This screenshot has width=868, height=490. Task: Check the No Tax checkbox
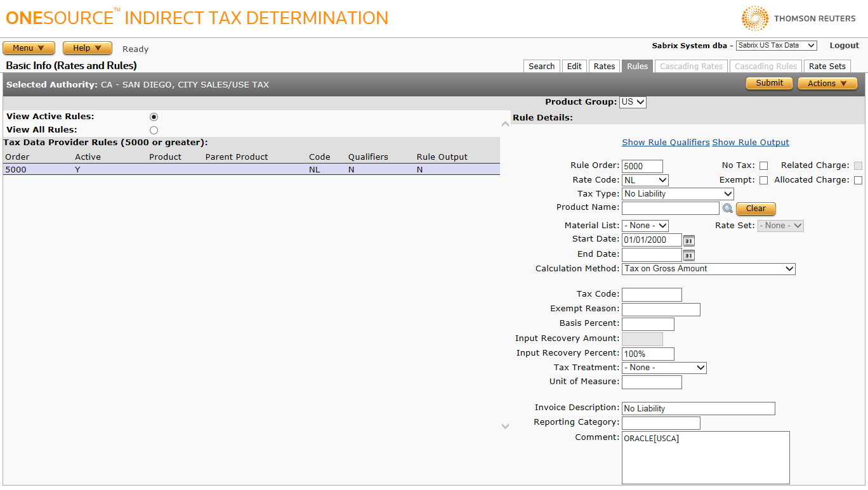click(763, 166)
